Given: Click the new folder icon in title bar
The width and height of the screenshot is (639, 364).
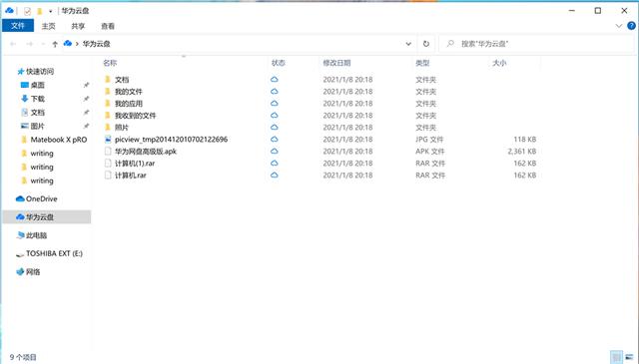Looking at the screenshot, I should coord(40,11).
